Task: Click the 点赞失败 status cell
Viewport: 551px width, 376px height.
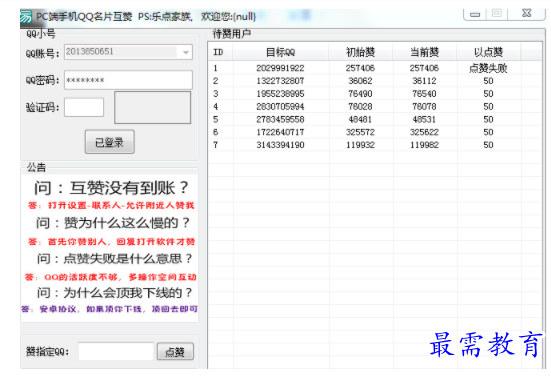Action: [488, 68]
